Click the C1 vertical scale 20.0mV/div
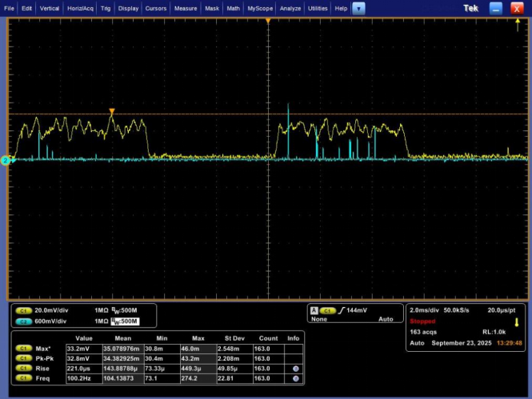Image resolution: width=532 pixels, height=399 pixels. point(51,310)
